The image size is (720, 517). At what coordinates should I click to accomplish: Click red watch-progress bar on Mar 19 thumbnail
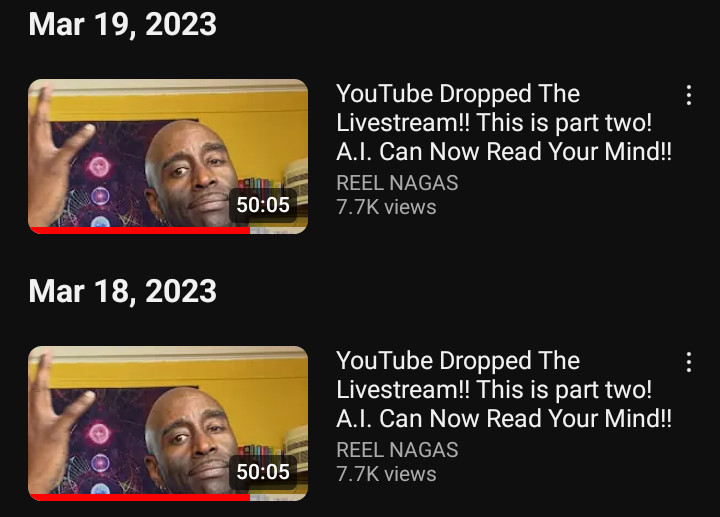pyautogui.click(x=139, y=230)
